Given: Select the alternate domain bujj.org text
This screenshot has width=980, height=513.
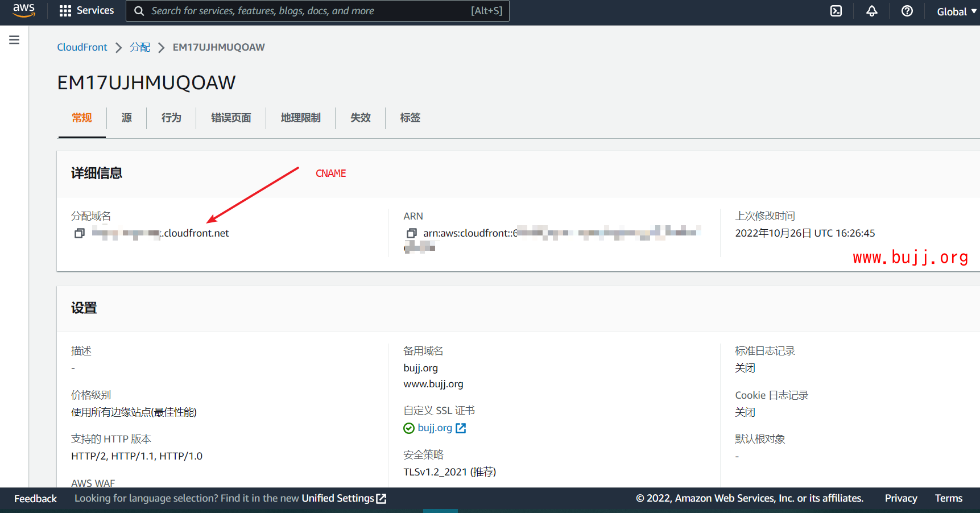Looking at the screenshot, I should (421, 368).
